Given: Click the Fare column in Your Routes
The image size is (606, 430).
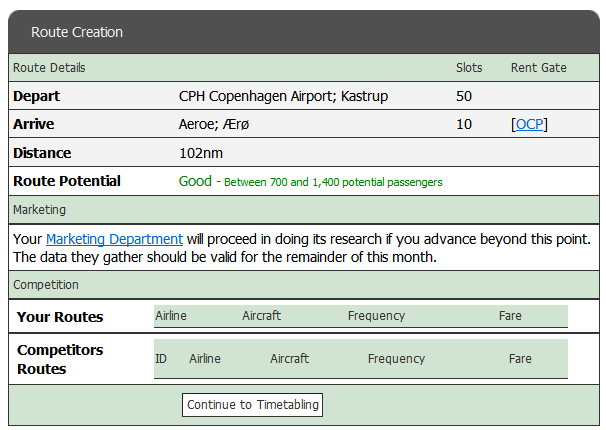Looking at the screenshot, I should [x=510, y=316].
